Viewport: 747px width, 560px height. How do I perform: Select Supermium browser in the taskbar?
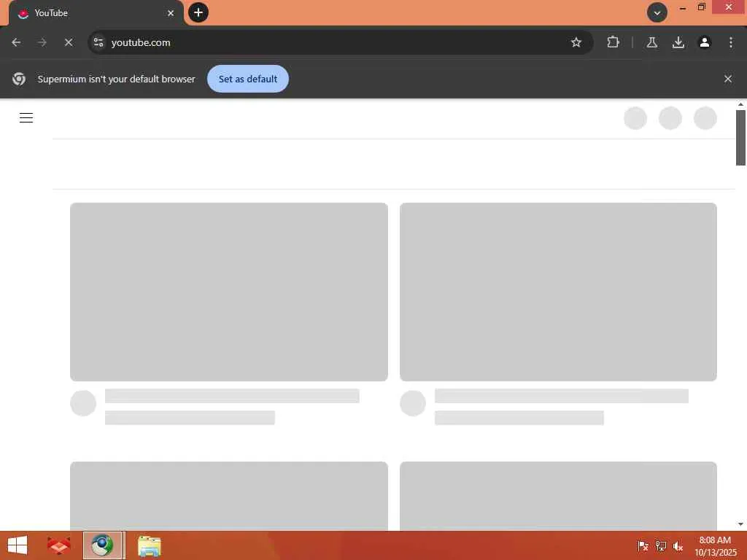[x=102, y=545]
